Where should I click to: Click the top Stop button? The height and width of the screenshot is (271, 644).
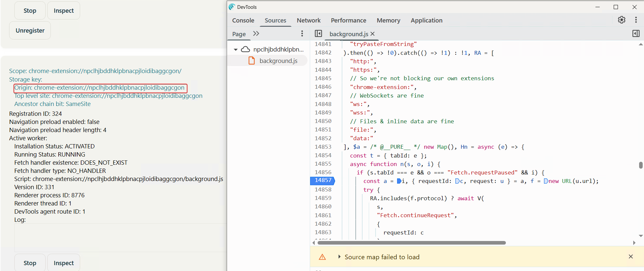tap(30, 10)
